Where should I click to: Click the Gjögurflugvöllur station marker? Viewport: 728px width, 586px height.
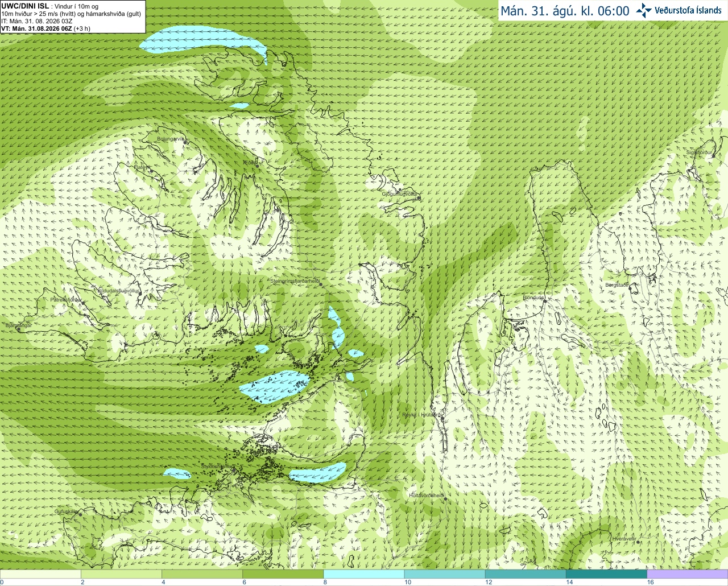click(418, 197)
